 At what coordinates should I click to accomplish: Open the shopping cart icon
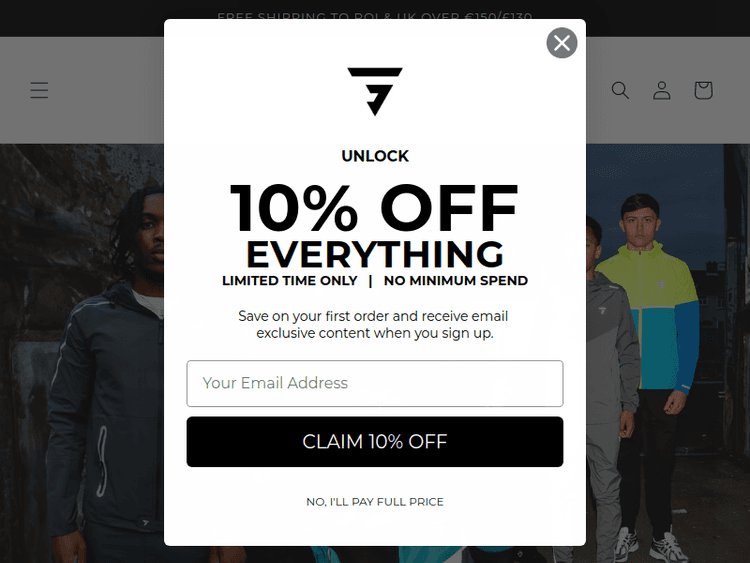tap(703, 90)
